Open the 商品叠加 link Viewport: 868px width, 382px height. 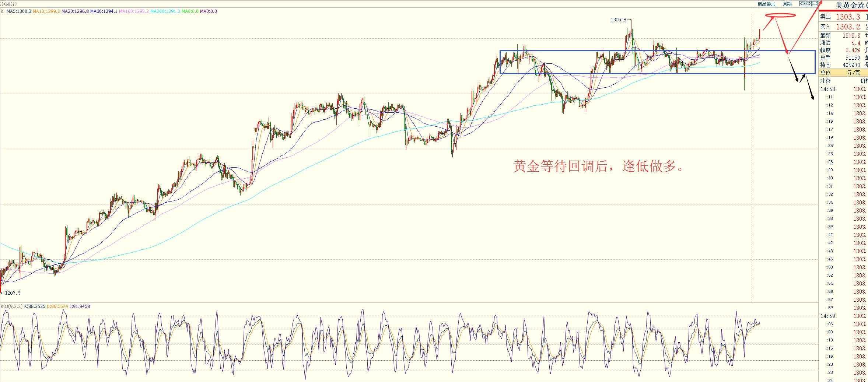[x=766, y=4]
